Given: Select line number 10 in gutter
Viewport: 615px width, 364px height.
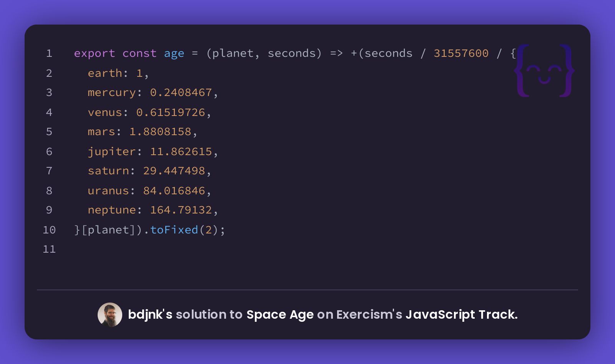Looking at the screenshot, I should pos(49,230).
